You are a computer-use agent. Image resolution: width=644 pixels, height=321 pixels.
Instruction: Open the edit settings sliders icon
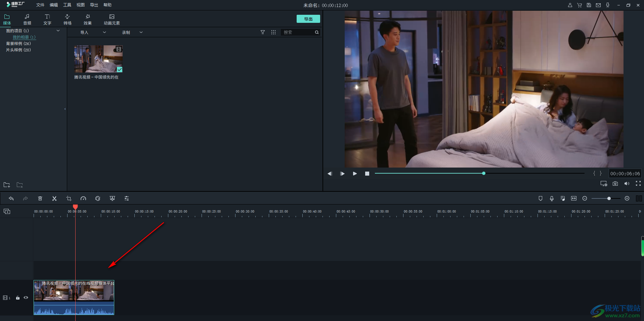click(x=127, y=198)
